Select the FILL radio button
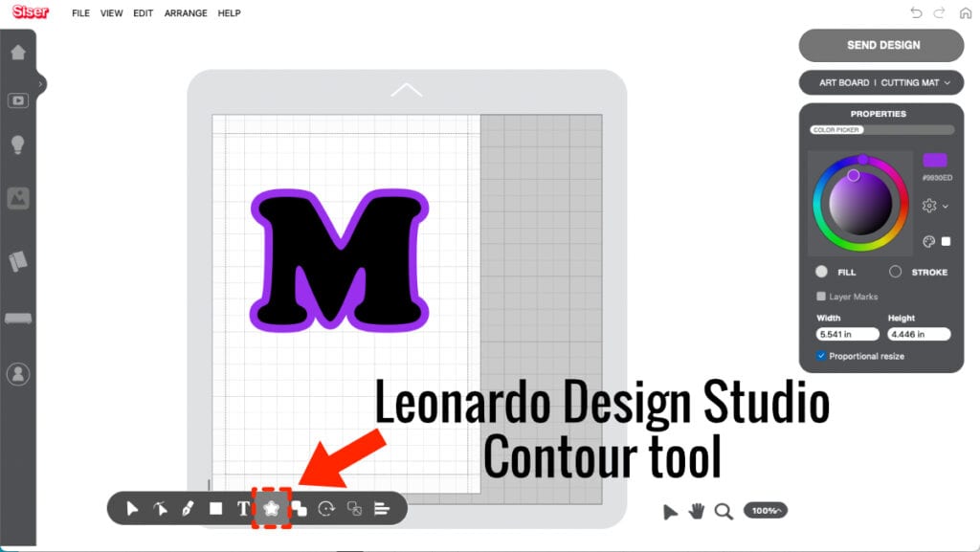The width and height of the screenshot is (980, 552). click(x=821, y=272)
